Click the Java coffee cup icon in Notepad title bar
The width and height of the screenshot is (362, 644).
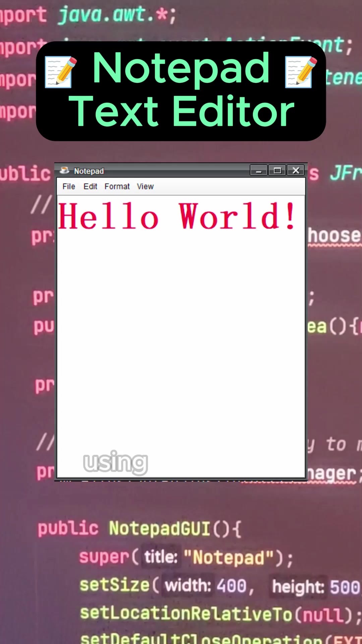click(64, 170)
